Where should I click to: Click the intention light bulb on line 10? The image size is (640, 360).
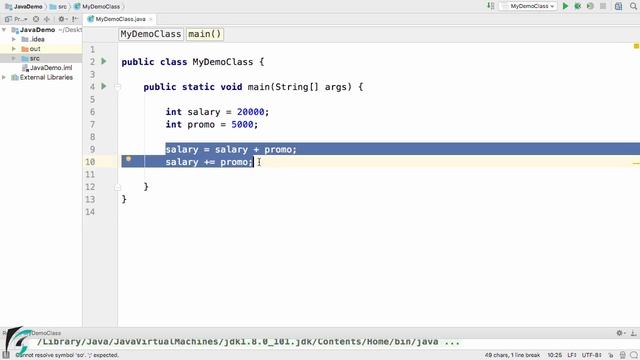pos(129,159)
